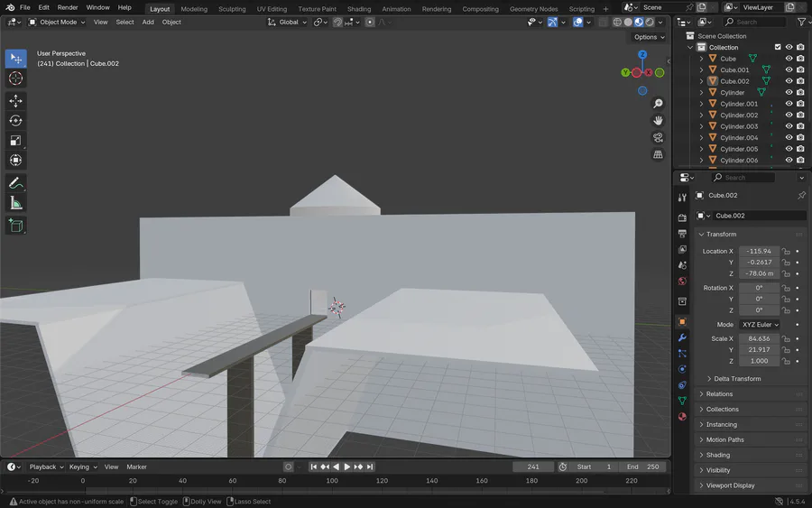The image size is (812, 508).
Task: Play the animation forward
Action: click(x=347, y=466)
